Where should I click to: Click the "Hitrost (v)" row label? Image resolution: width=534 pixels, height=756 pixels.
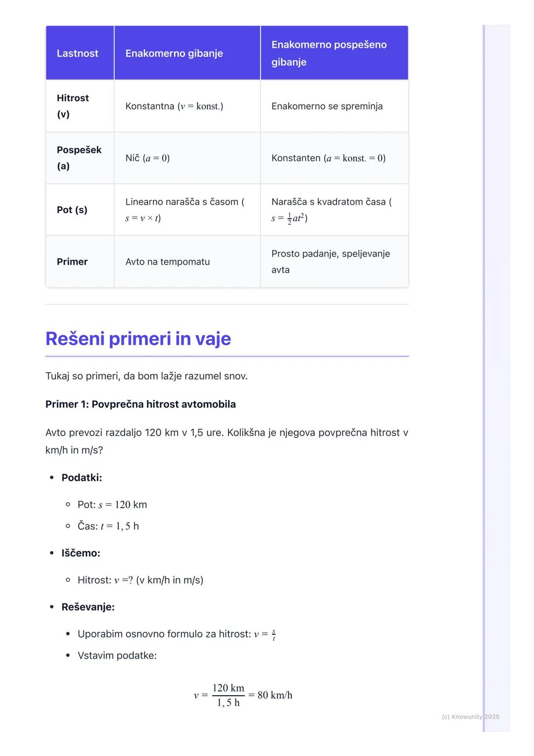73,106
